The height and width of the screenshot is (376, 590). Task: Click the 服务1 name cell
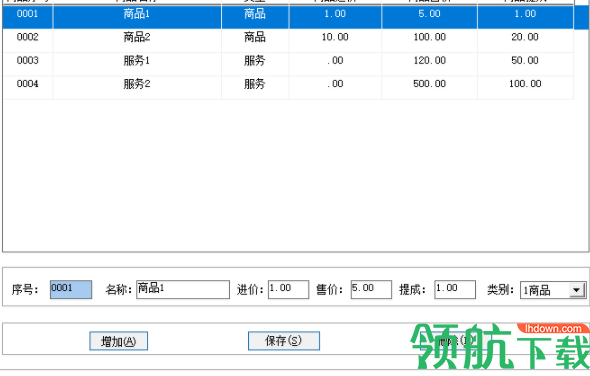(137, 64)
